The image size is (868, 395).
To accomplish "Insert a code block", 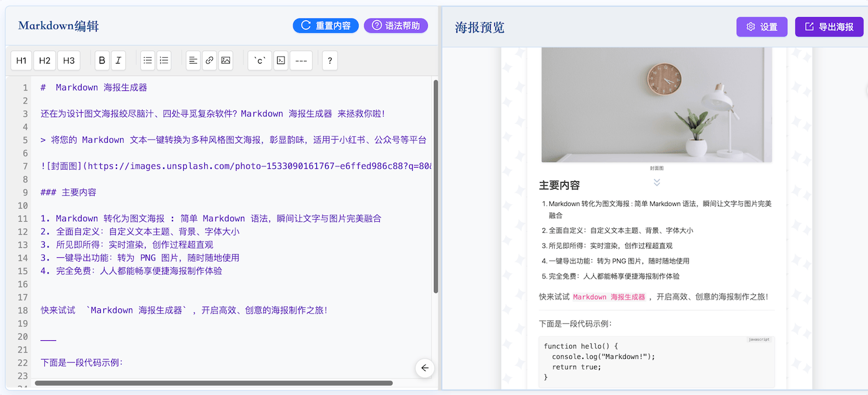I will coord(281,60).
